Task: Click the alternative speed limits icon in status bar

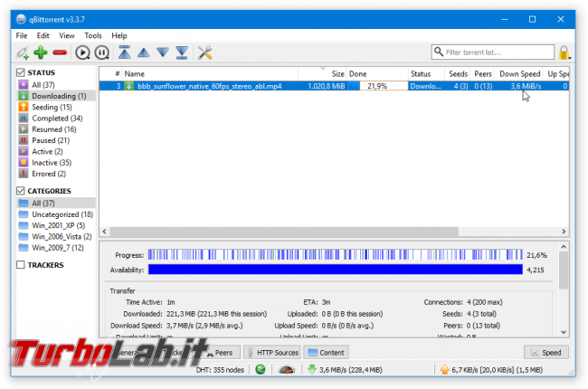Action: pyautogui.click(x=287, y=369)
